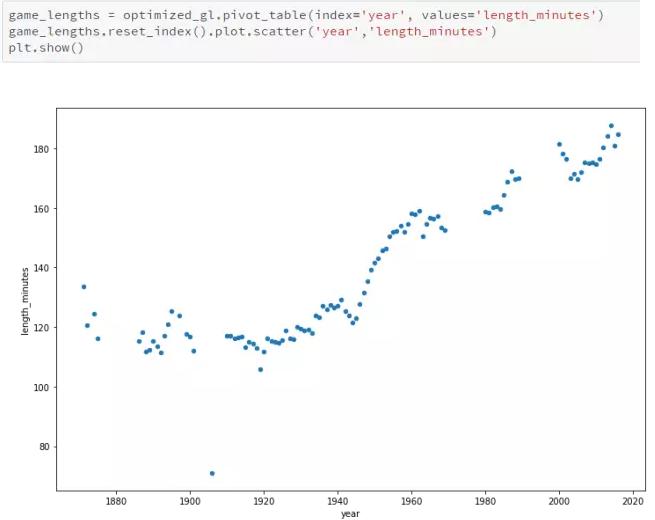Click the low outlier point near 1919
Screen dimensions: 655x520
coord(260,370)
